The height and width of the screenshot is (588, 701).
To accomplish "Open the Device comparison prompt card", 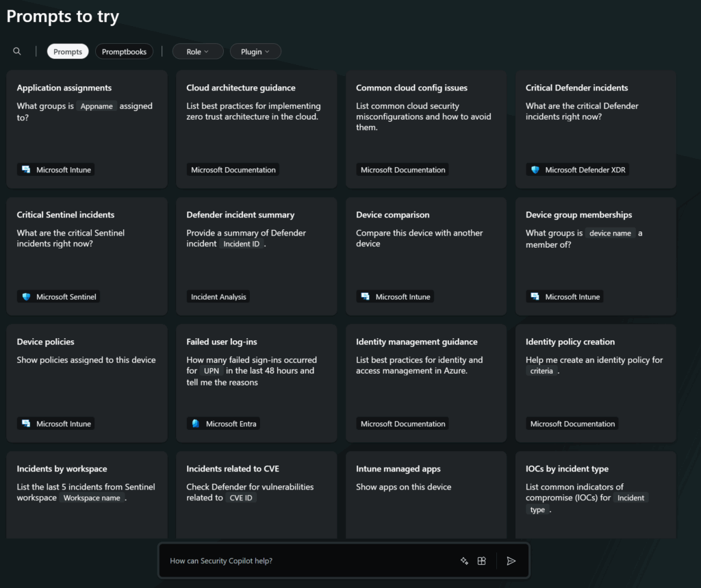I will 426,256.
